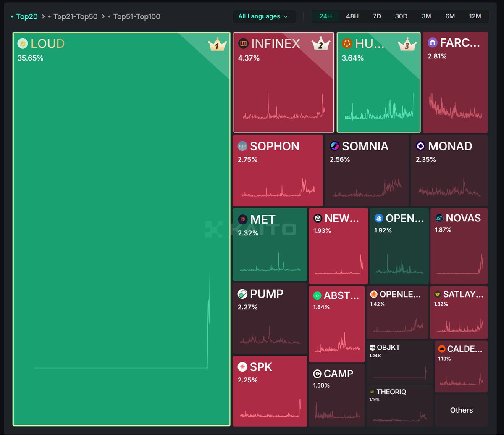This screenshot has width=504, height=435.
Task: Switch to the 7D time range
Action: click(x=377, y=16)
